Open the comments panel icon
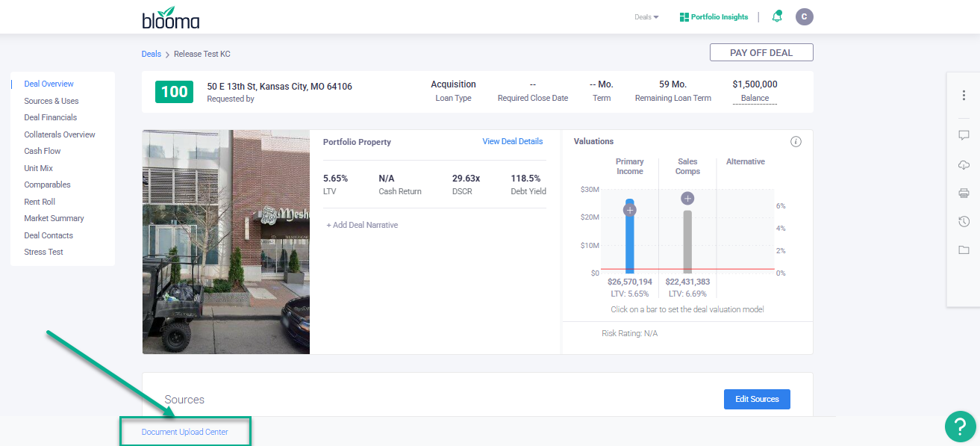980x446 pixels. (x=964, y=135)
